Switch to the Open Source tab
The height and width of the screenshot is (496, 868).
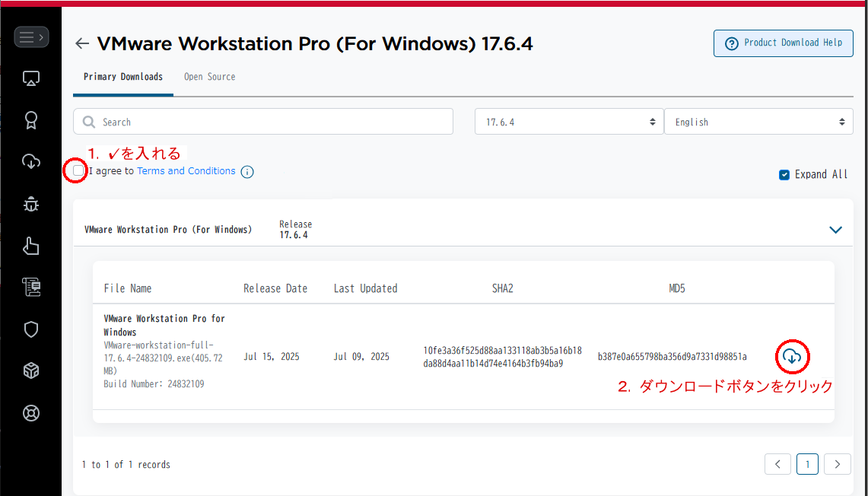209,77
